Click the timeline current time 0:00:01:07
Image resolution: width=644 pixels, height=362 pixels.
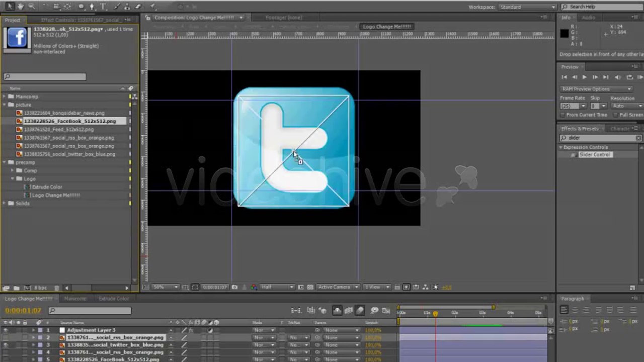pyautogui.click(x=23, y=311)
